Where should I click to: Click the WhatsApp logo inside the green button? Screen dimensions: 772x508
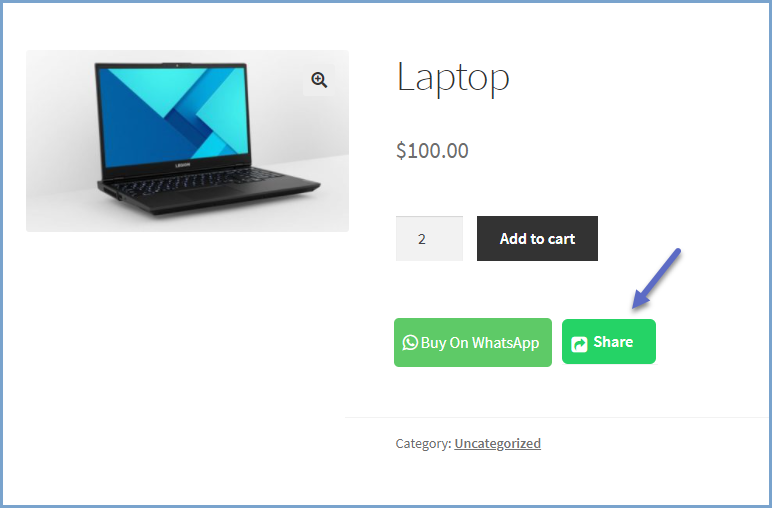click(x=410, y=342)
